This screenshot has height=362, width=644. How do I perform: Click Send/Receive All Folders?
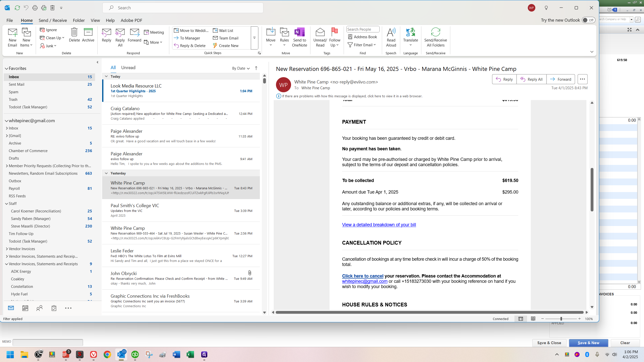pyautogui.click(x=435, y=37)
